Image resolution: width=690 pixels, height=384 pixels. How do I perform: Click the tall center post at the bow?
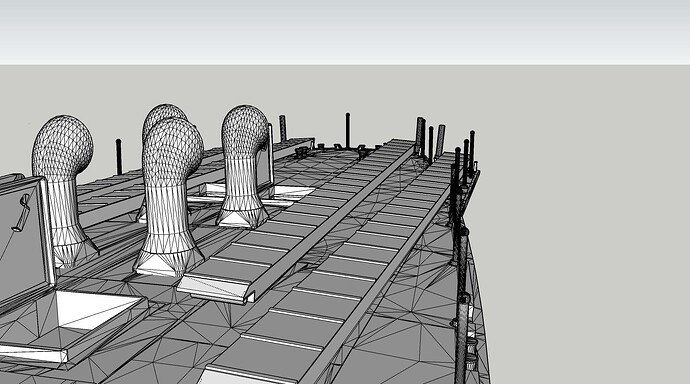(x=348, y=131)
